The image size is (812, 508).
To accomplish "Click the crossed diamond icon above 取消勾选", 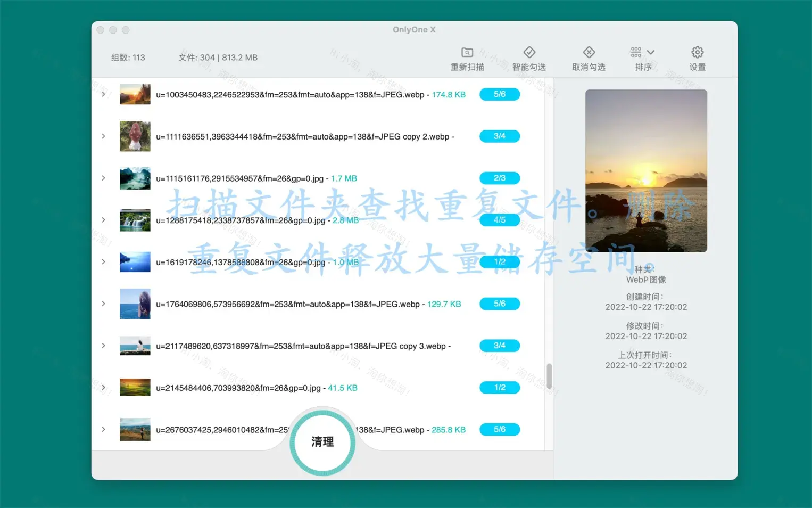I will [589, 52].
